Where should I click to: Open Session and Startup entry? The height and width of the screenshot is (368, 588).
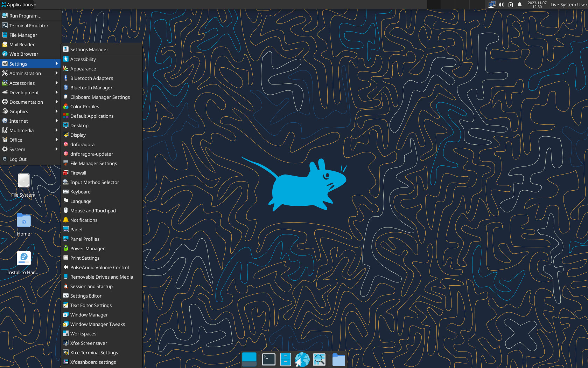[x=101, y=286]
